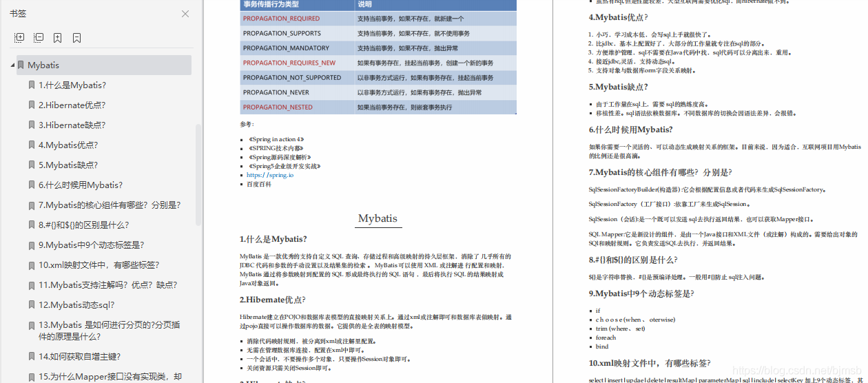Click the 'bind' list item
The width and height of the screenshot is (868, 383).
pyautogui.click(x=602, y=346)
